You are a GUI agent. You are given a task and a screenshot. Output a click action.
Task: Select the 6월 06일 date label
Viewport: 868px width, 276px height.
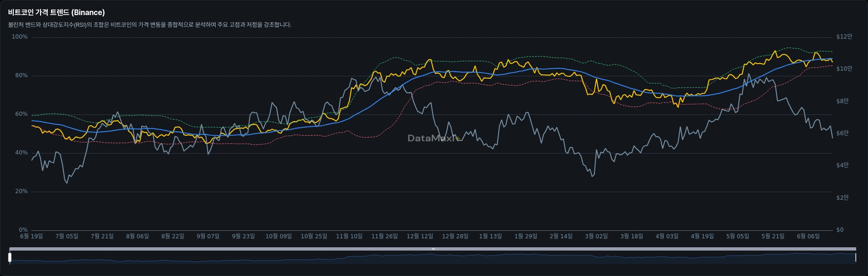pos(808,236)
